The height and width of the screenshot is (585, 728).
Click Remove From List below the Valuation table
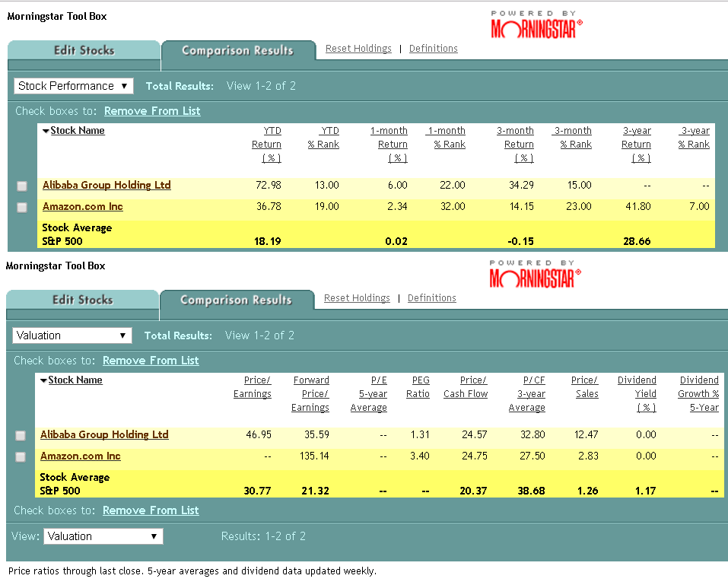click(151, 510)
